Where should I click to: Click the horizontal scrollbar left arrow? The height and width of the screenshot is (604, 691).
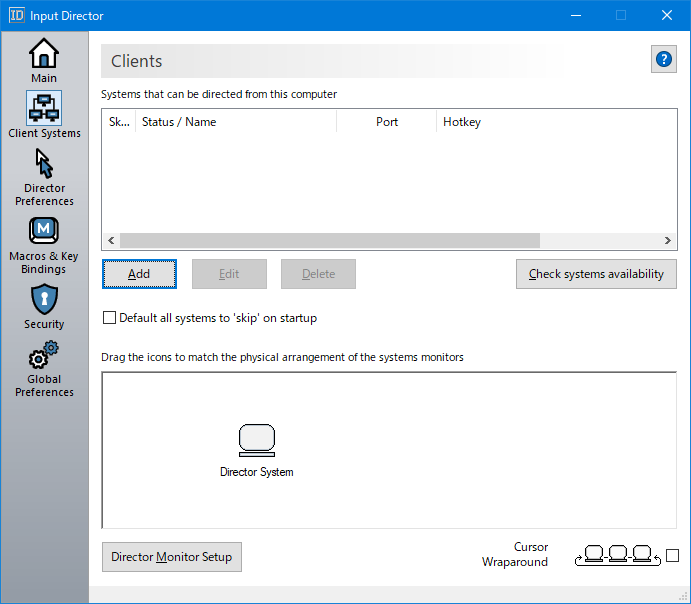pos(111,241)
